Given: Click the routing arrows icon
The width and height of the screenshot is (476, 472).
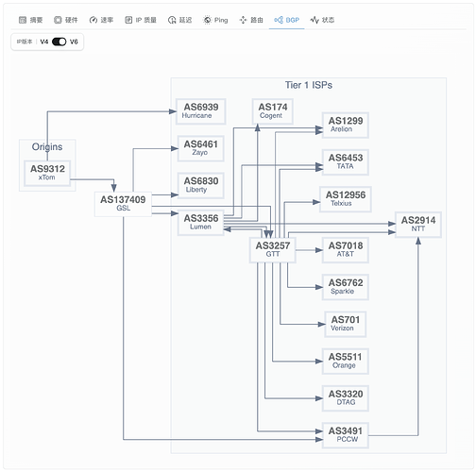Looking at the screenshot, I should (x=243, y=20).
